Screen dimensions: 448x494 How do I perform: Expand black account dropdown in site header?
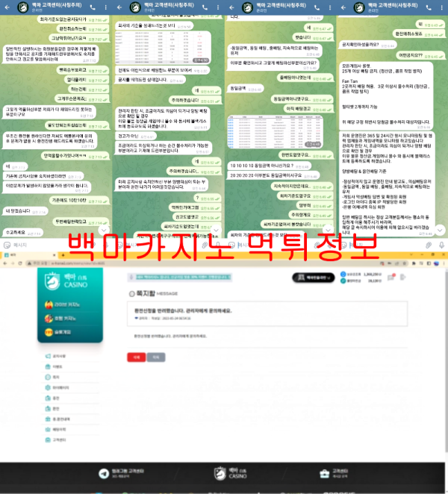[x=313, y=278]
